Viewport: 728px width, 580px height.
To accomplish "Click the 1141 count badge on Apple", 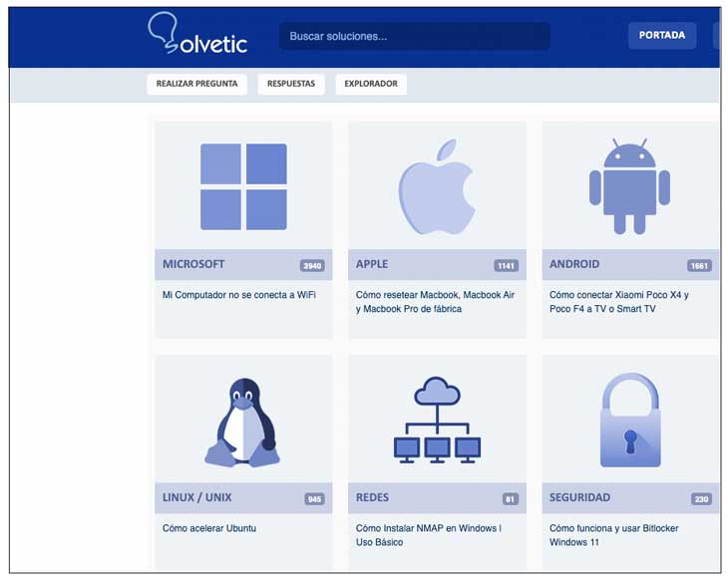I will tap(506, 266).
